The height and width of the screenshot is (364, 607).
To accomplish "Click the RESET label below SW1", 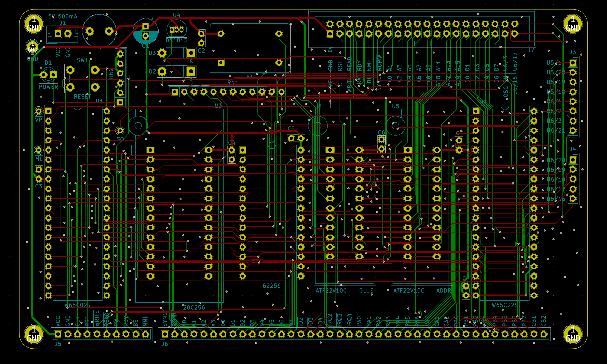I will 82,97.
